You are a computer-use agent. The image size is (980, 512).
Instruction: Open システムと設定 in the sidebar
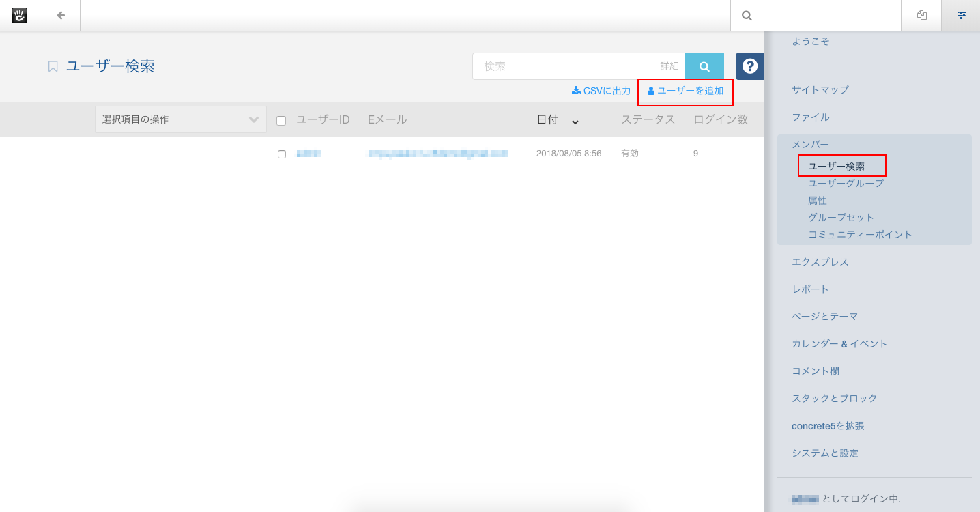click(x=825, y=453)
